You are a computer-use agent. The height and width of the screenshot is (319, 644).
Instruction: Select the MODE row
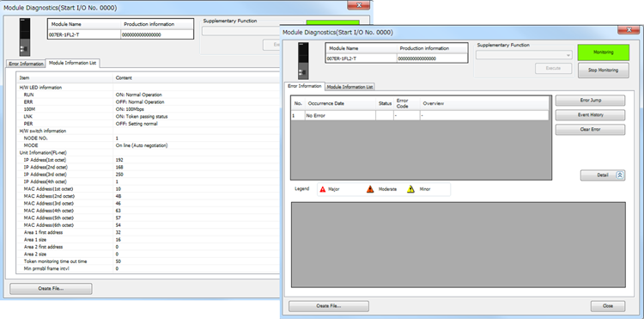[x=148, y=145]
